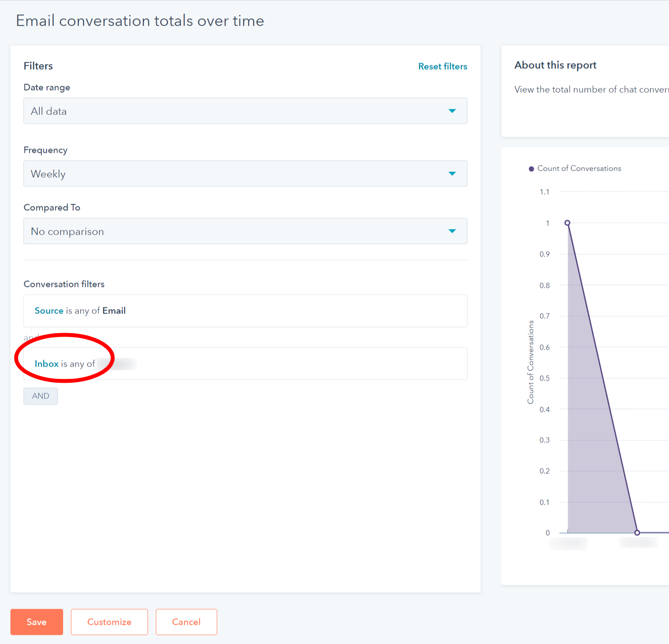
Task: Add a filter with the AND button
Action: [40, 396]
